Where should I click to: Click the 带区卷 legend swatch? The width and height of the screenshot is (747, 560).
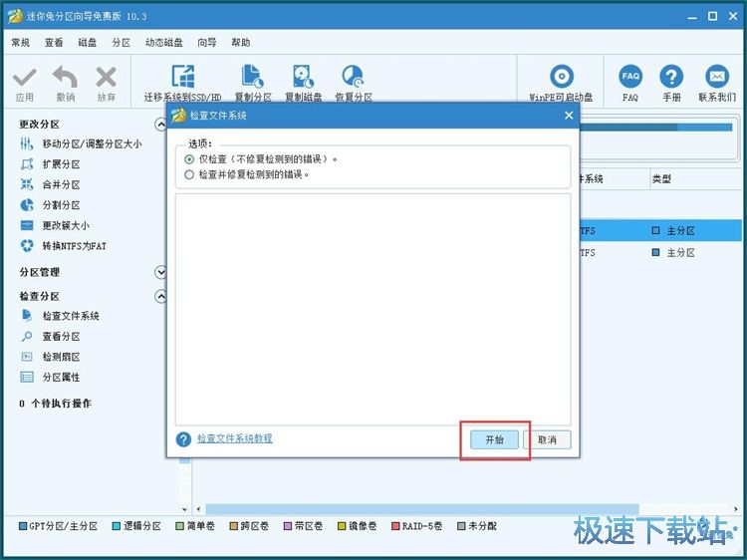[287, 526]
